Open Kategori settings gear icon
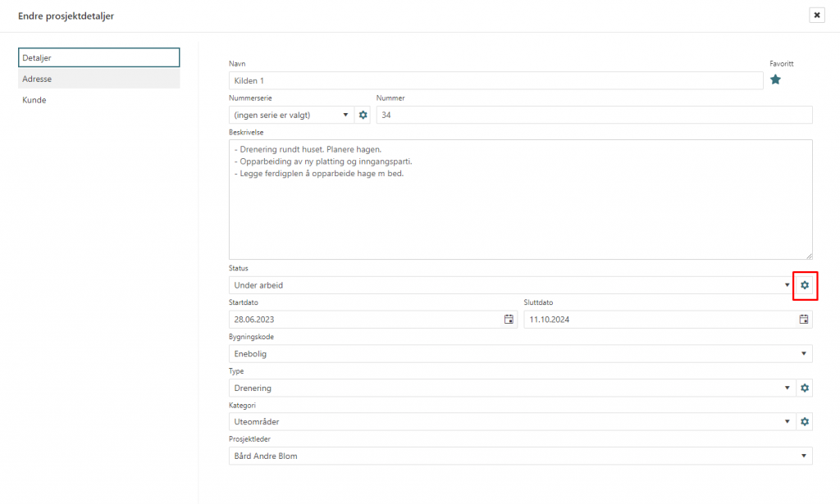Screen dimensions: 840x504 coord(805,421)
